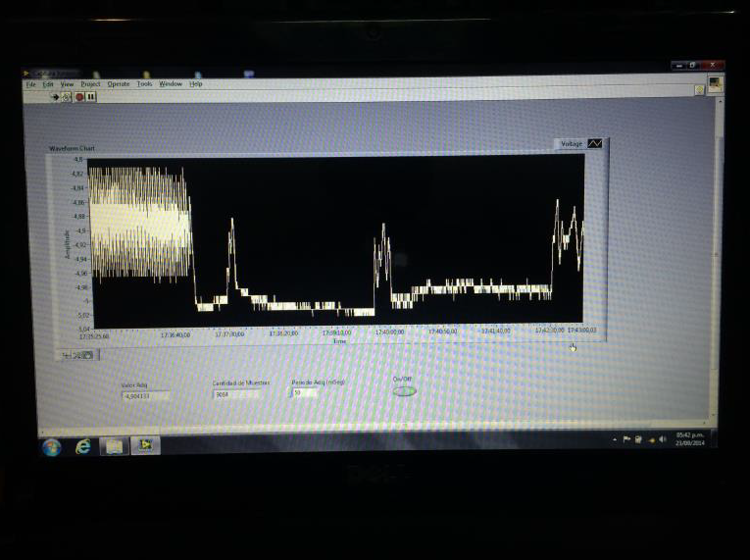Click the LabVIEW icon in the taskbar
Image resolution: width=750 pixels, height=560 pixels.
coord(146,446)
